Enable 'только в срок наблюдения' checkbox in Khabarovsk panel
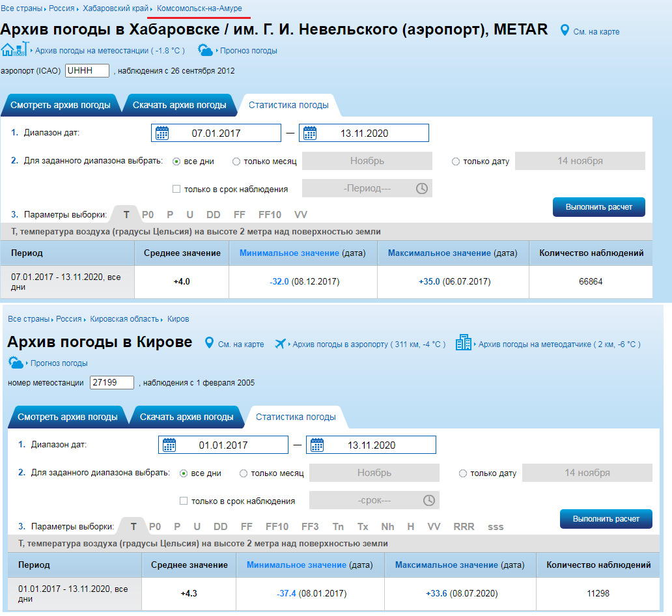Screen dimensions: 672x616 [x=176, y=189]
